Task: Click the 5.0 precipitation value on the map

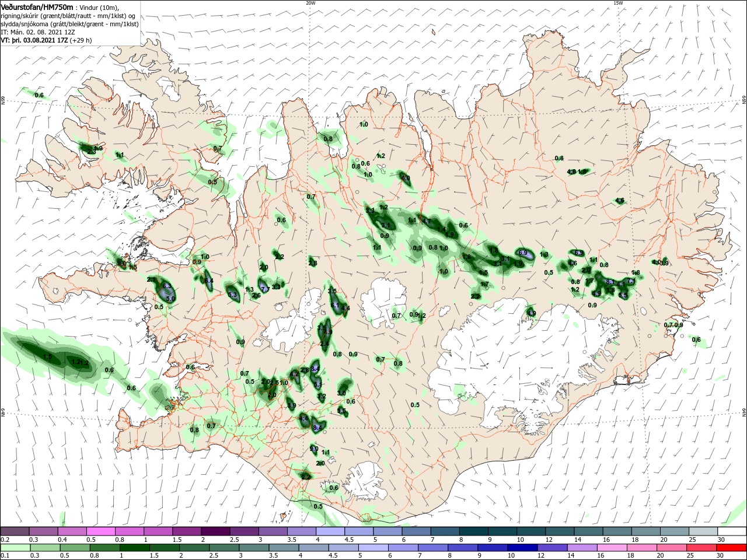Action: [x=170, y=299]
